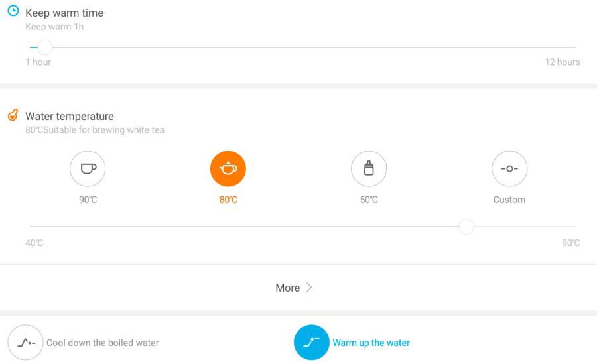The image size is (597, 364).
Task: Click the Custom label text
Action: coord(509,200)
